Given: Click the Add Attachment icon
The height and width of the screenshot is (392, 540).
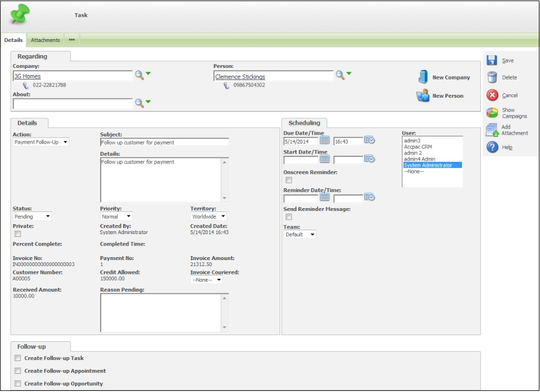Looking at the screenshot, I should click(491, 130).
